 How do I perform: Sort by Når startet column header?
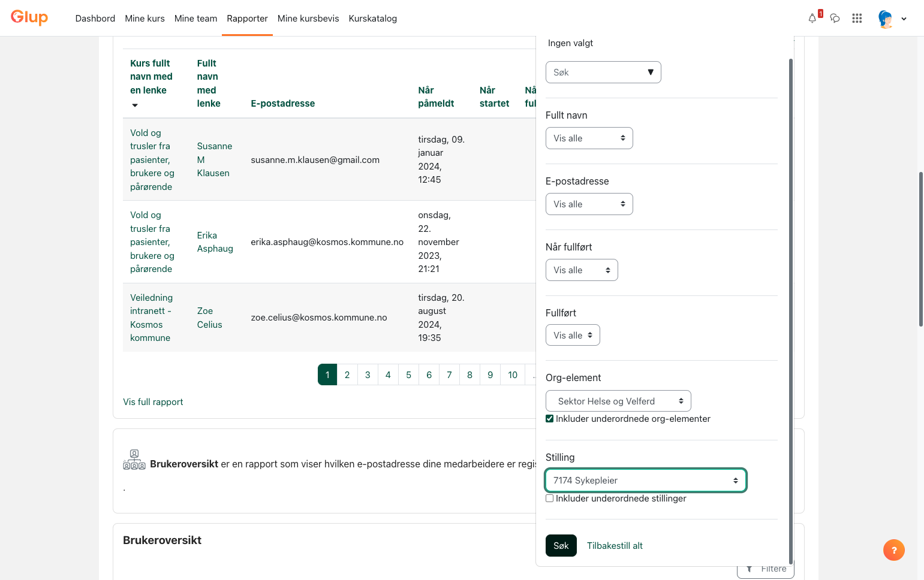pyautogui.click(x=495, y=96)
